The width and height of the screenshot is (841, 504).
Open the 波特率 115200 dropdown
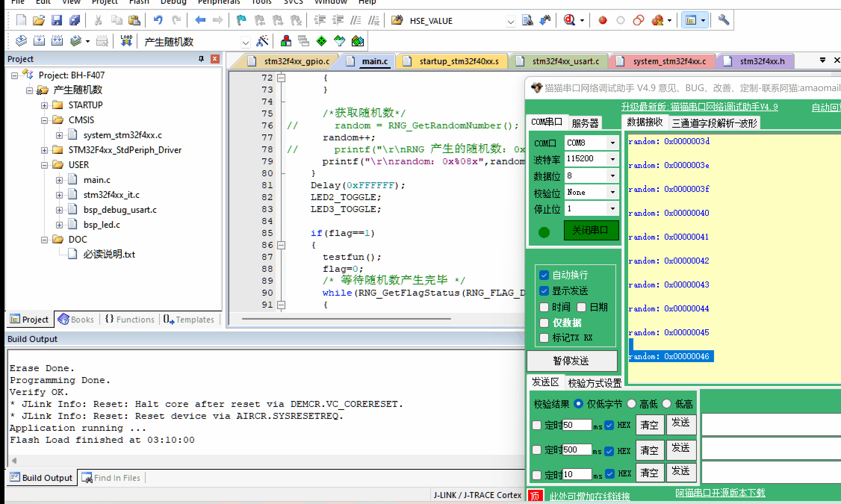point(612,159)
